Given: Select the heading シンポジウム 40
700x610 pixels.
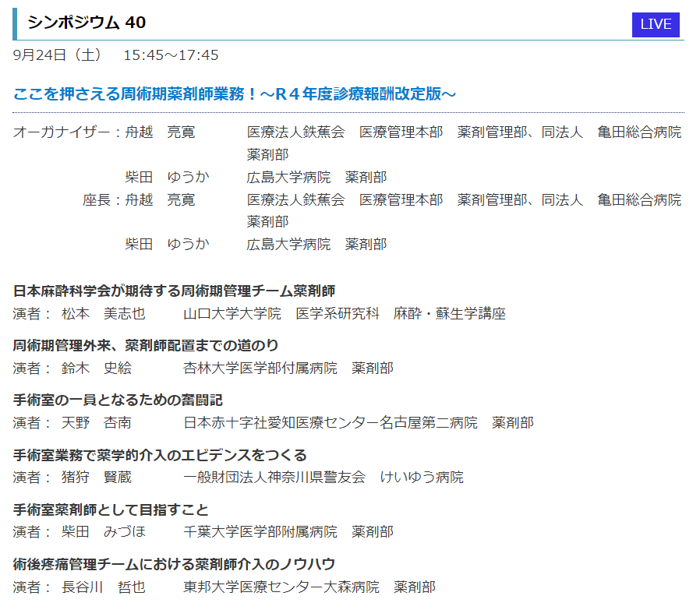Looking at the screenshot, I should (x=87, y=23).
